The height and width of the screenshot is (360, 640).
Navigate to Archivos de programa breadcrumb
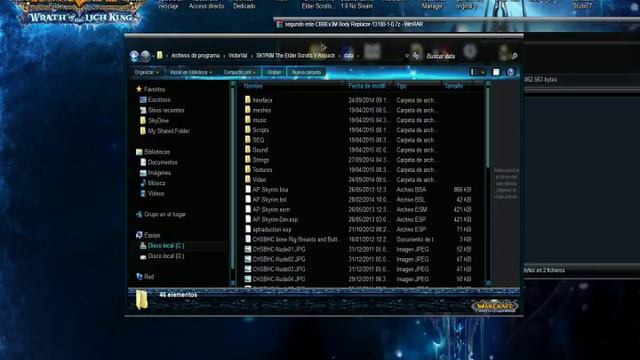[x=195, y=56]
